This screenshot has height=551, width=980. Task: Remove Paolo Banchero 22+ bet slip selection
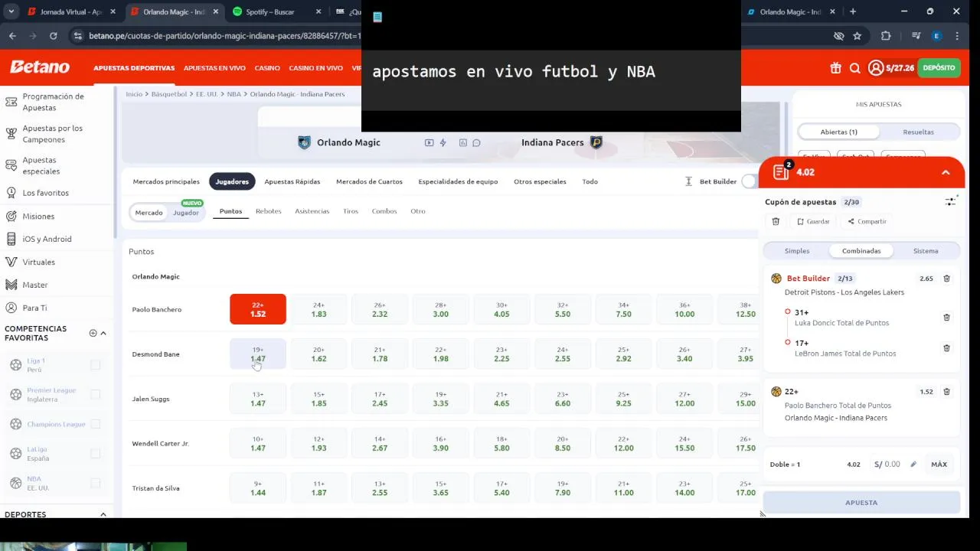coord(946,392)
